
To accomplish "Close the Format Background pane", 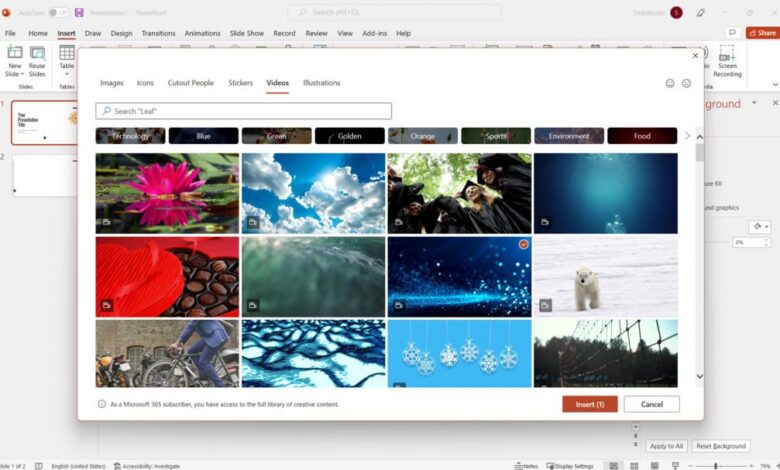I will click(775, 102).
